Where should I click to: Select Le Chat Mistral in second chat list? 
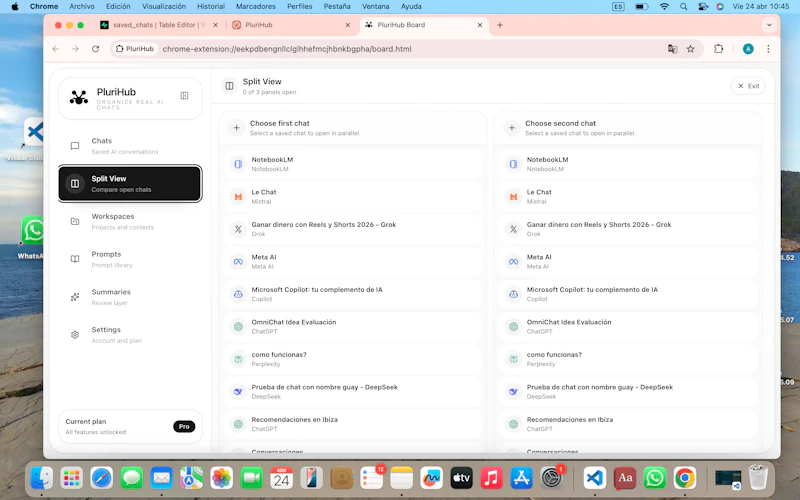point(628,196)
